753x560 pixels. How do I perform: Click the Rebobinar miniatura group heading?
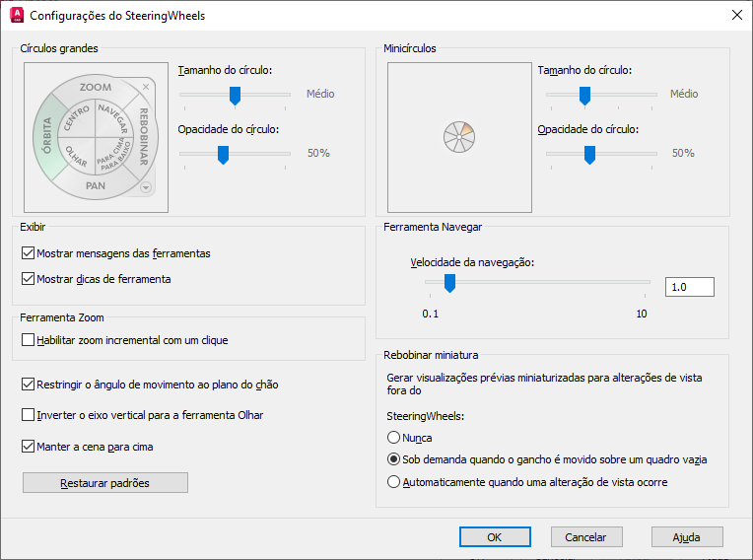(x=431, y=355)
